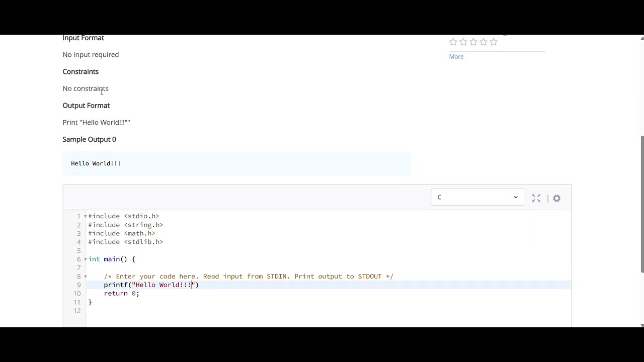This screenshot has height=362, width=644.
Task: Click the 'Enter your code here' comment
Action: click(249, 277)
